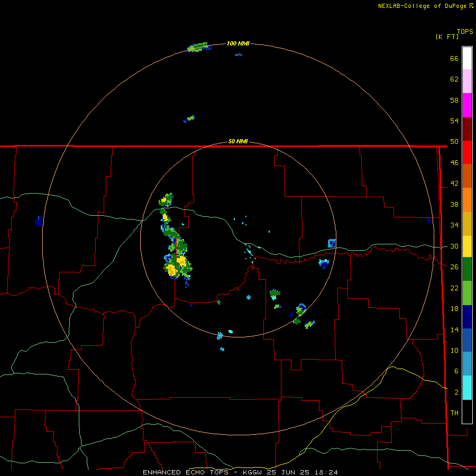The width and height of the screenshot is (476, 476).
Task: Click the northernmost yellow-green cell in storm line
Action: (x=166, y=200)
